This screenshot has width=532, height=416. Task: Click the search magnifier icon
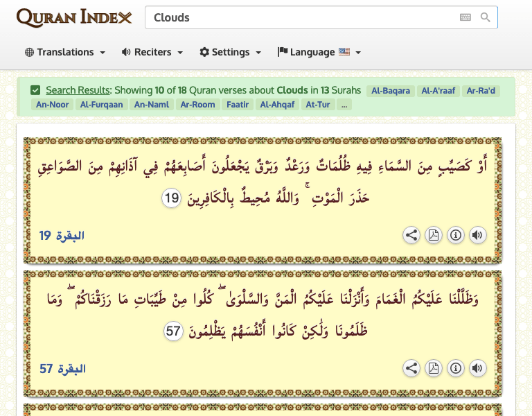click(486, 17)
